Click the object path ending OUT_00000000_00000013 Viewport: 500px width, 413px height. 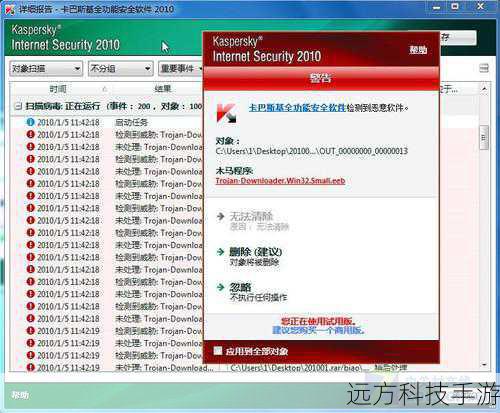tap(312, 151)
